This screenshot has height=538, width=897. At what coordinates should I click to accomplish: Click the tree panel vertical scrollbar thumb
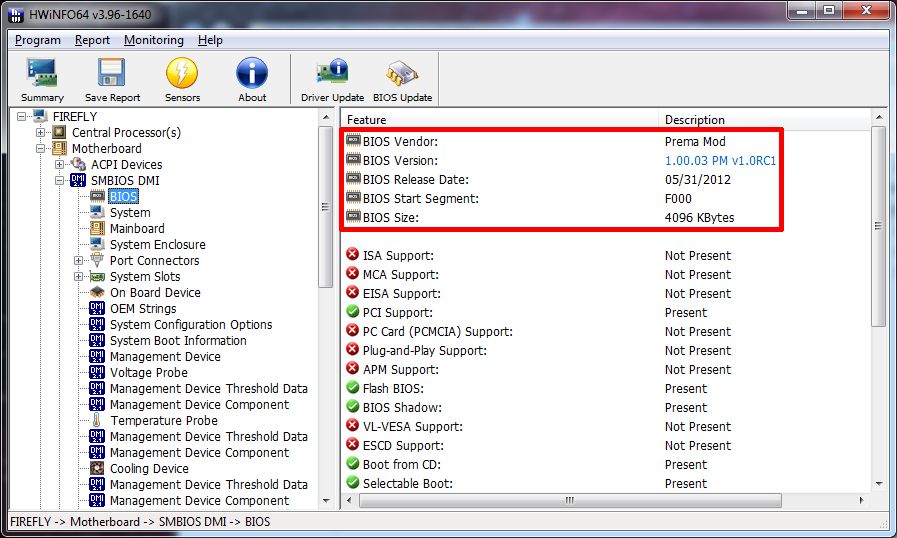pos(326,207)
